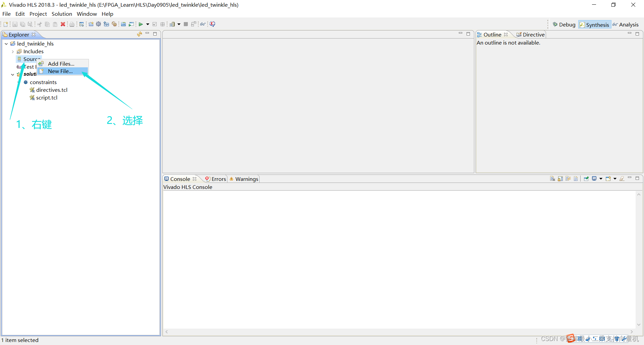Switch to the Synthesis perspective
The image size is (644, 345).
(594, 25)
